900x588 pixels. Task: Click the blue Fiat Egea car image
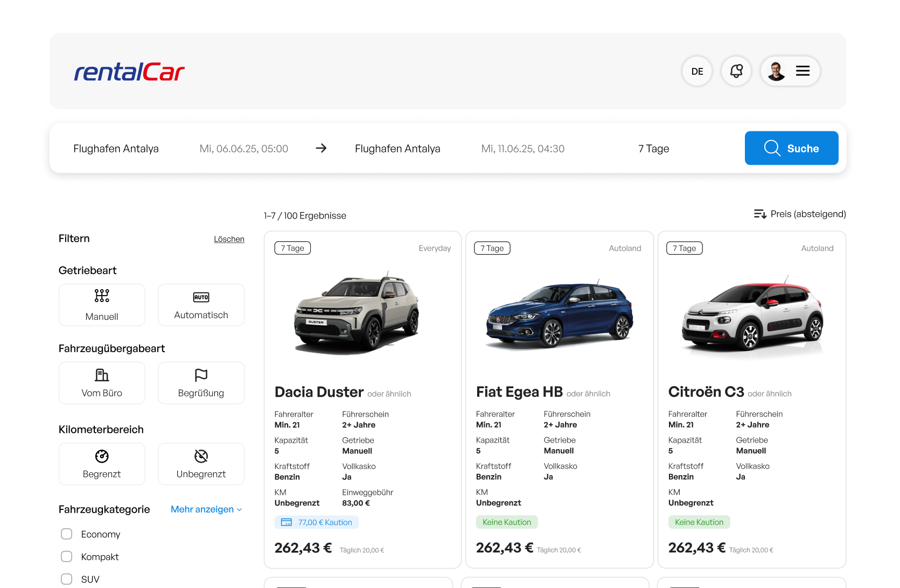coord(560,314)
